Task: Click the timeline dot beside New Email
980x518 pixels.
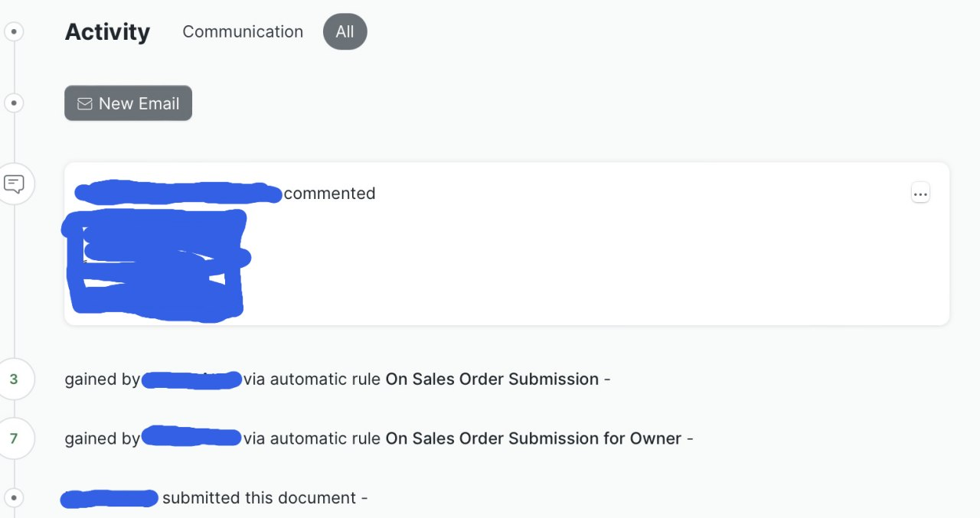Action: [x=14, y=103]
